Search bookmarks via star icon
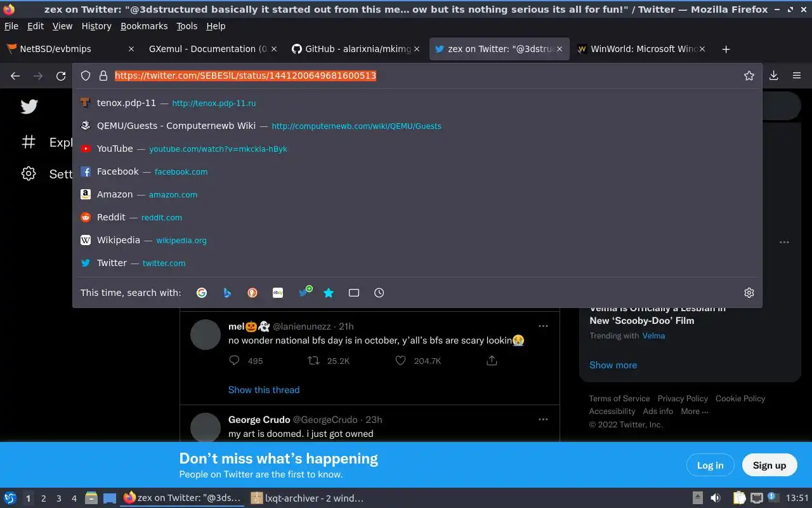 329,293
